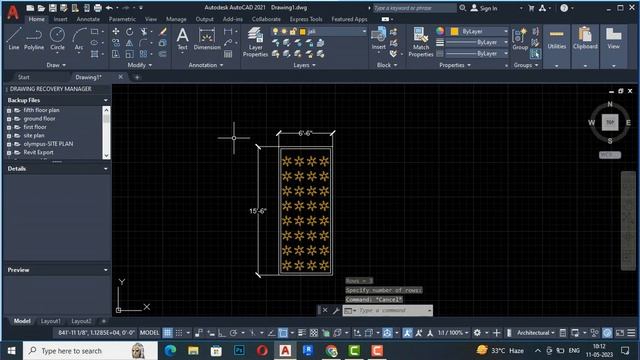Image resolution: width=640 pixels, height=360 pixels.
Task: Insert a Table from Annotation panel
Action: pos(228,54)
